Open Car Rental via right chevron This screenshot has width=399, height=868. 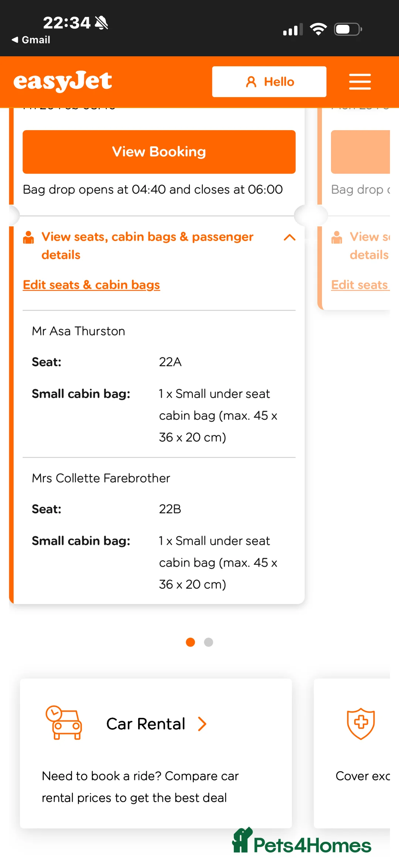click(202, 724)
